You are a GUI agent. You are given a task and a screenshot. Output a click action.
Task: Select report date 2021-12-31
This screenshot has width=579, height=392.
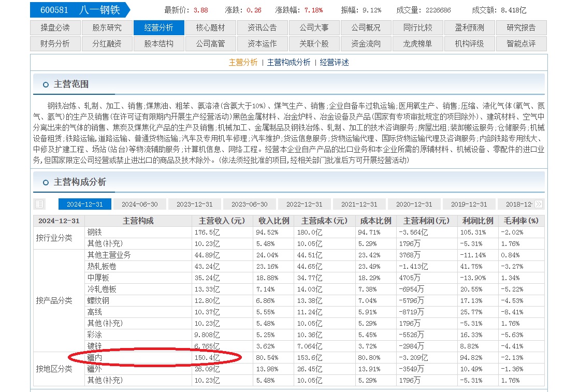(x=359, y=204)
